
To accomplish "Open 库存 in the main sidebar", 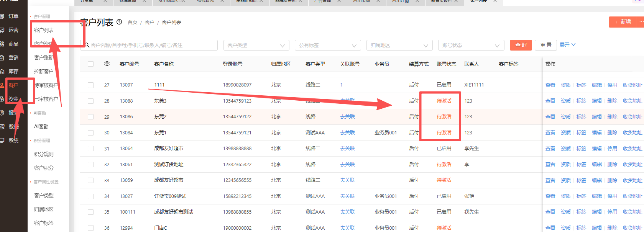I will (x=13, y=71).
